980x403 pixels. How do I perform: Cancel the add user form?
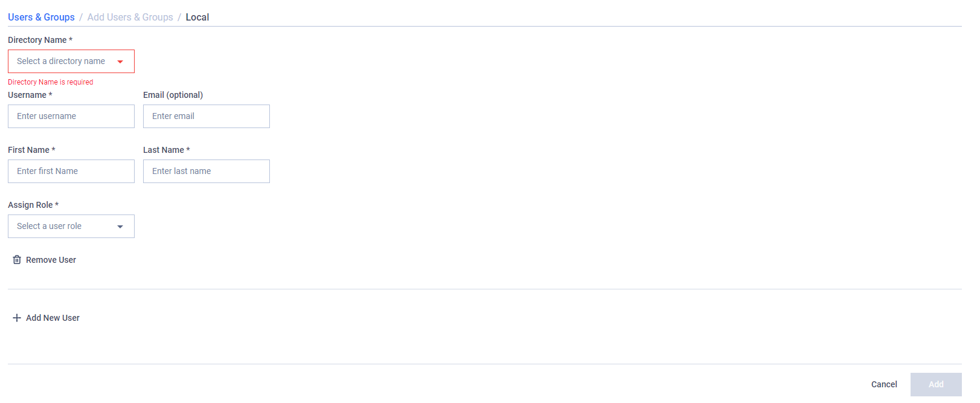[x=884, y=384]
